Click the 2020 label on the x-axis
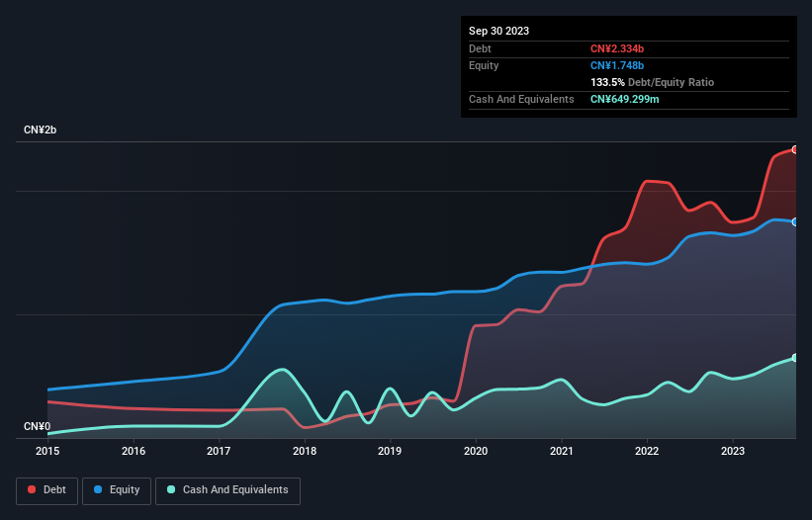The image size is (812, 520). [476, 452]
